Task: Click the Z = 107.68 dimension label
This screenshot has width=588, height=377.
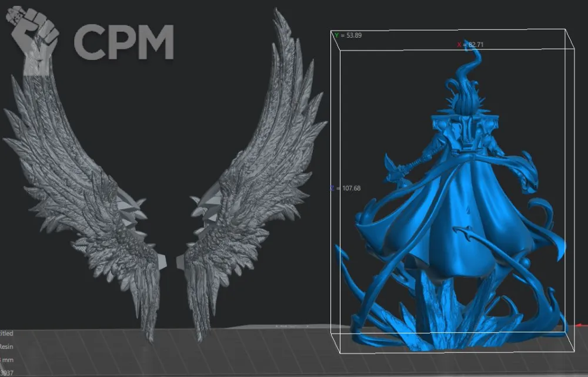Action: pyautogui.click(x=346, y=188)
